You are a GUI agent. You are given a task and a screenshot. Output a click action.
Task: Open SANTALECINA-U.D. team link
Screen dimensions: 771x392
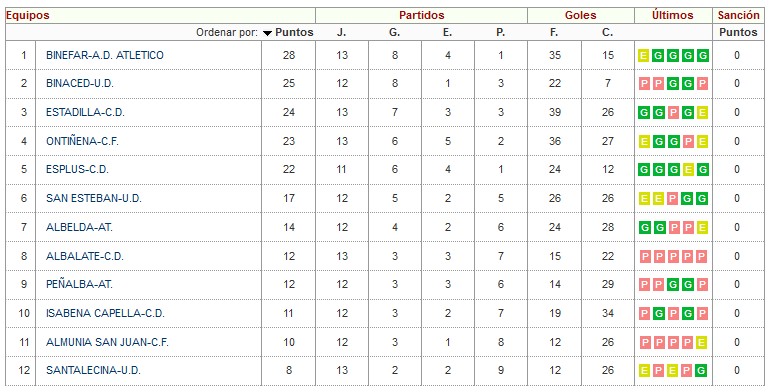pyautogui.click(x=93, y=370)
